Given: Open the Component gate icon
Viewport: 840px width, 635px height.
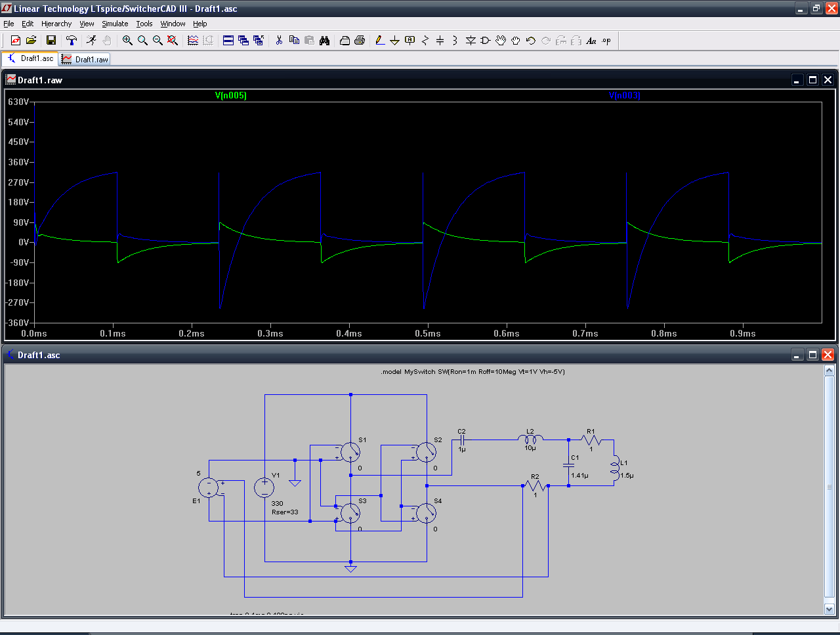Looking at the screenshot, I should click(486, 41).
